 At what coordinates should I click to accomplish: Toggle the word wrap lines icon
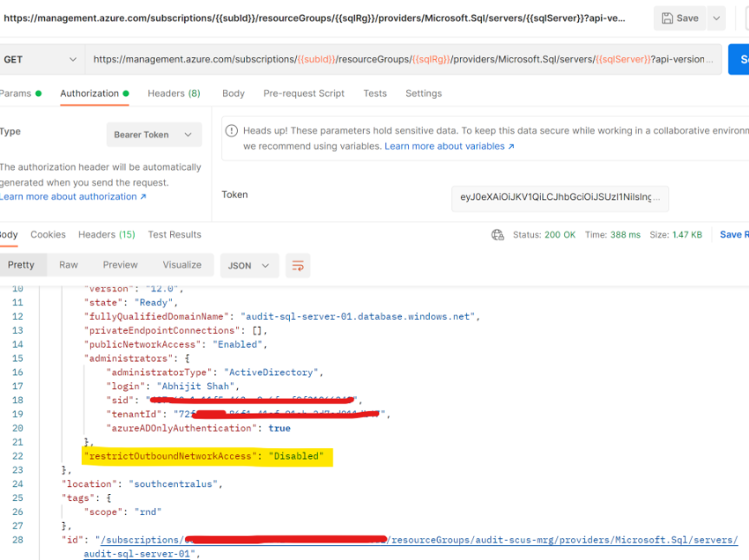coord(298,265)
